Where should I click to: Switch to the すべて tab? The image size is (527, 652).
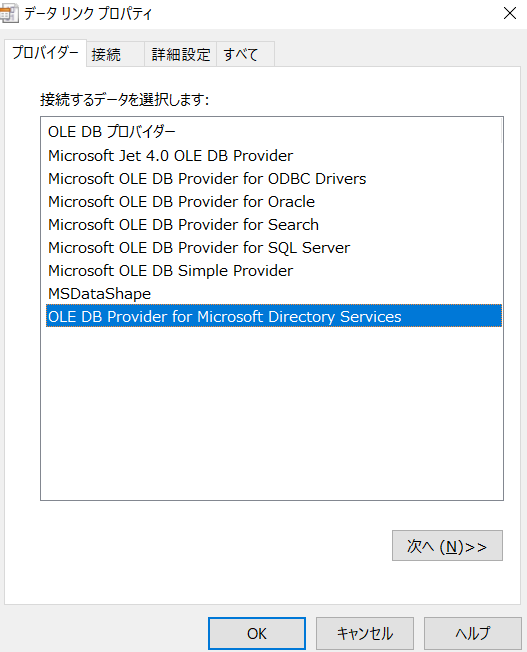[245, 54]
